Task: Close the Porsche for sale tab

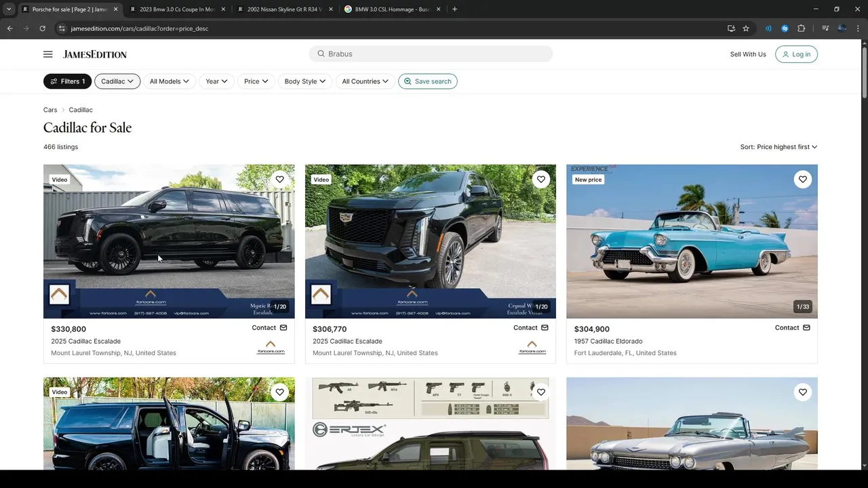Action: tap(116, 9)
